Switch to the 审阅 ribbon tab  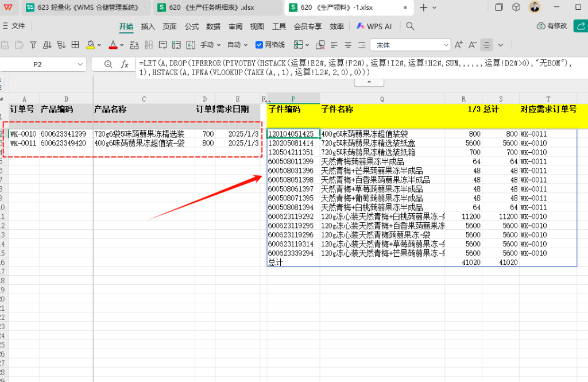click(x=235, y=26)
